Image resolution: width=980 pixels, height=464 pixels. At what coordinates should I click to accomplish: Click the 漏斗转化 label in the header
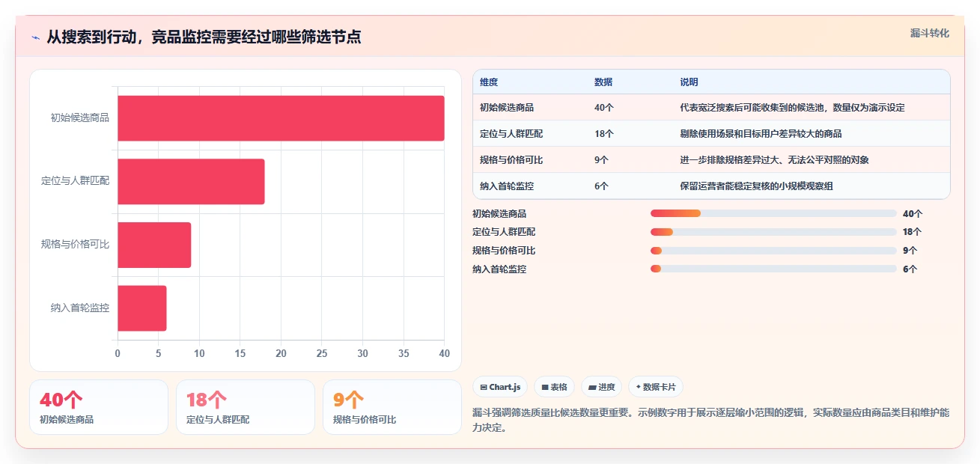pyautogui.click(x=930, y=33)
